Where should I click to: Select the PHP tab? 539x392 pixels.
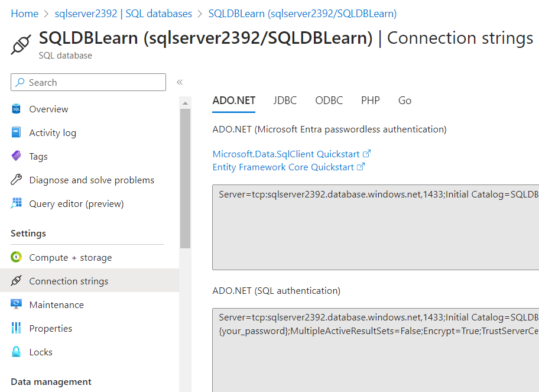point(371,101)
